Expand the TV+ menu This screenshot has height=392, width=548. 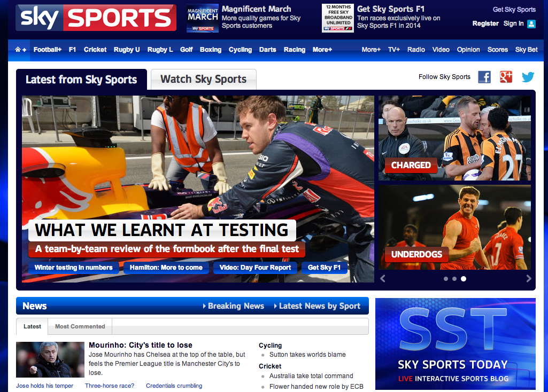pos(394,50)
